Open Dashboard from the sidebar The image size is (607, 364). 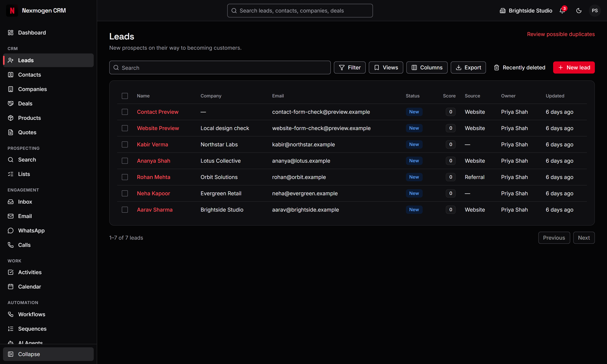pos(48,33)
